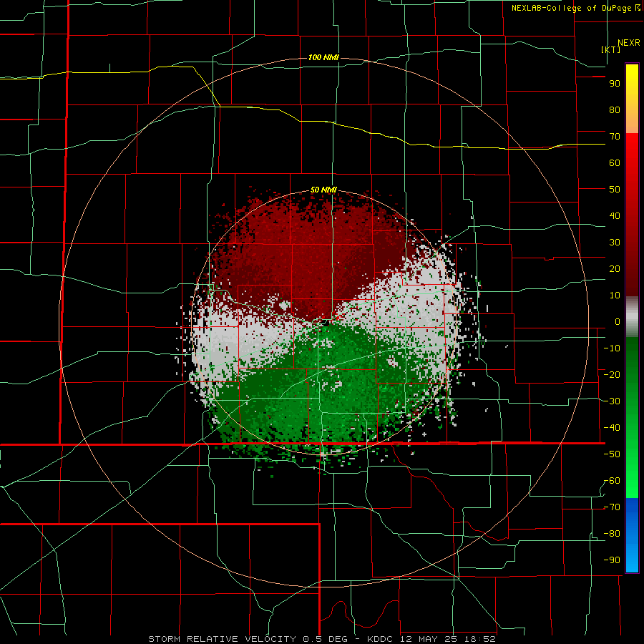This screenshot has width=644, height=644.
Task: Click the KDDC radar ID text
Action: click(x=380, y=639)
